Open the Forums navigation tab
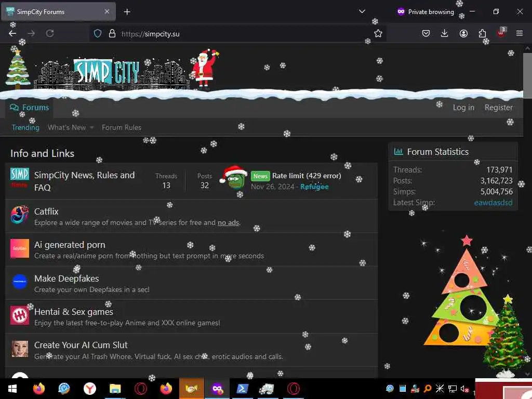 pos(30,108)
